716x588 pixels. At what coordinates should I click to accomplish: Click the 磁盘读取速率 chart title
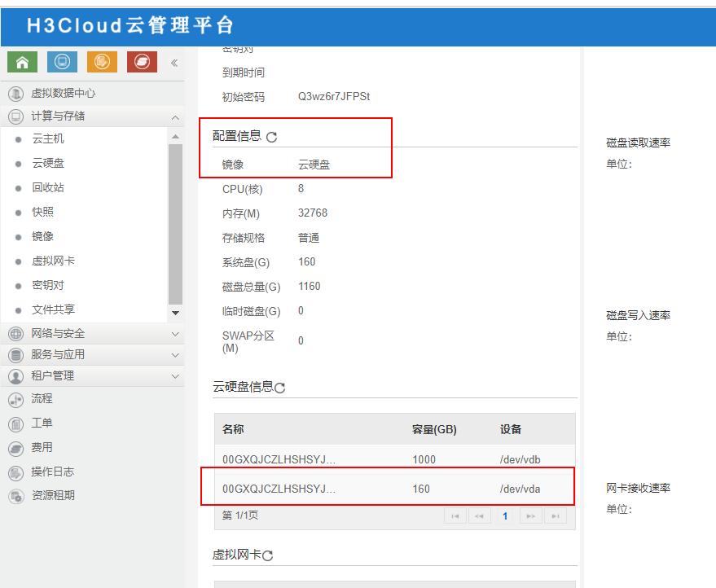638,143
